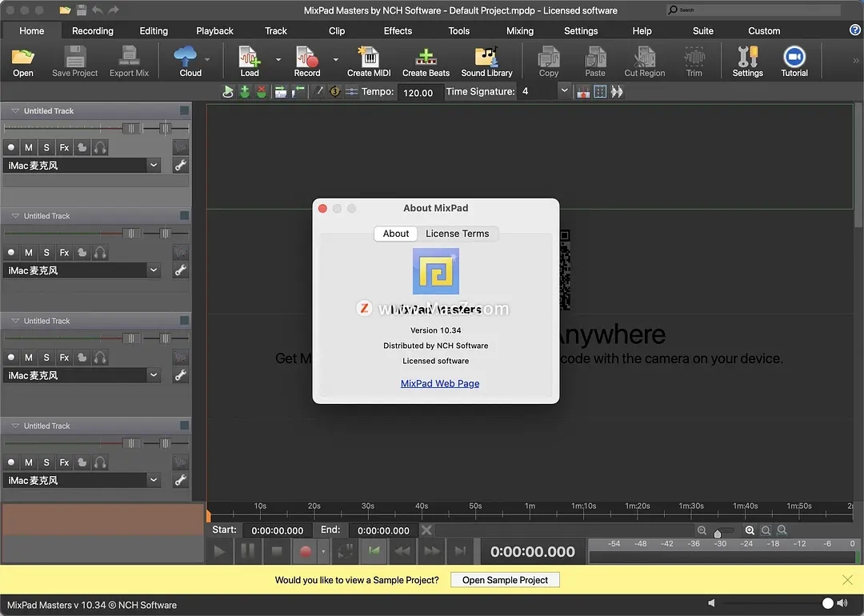Click the metronome icon in small toolbar
This screenshot has width=864, height=616.
[x=318, y=91]
